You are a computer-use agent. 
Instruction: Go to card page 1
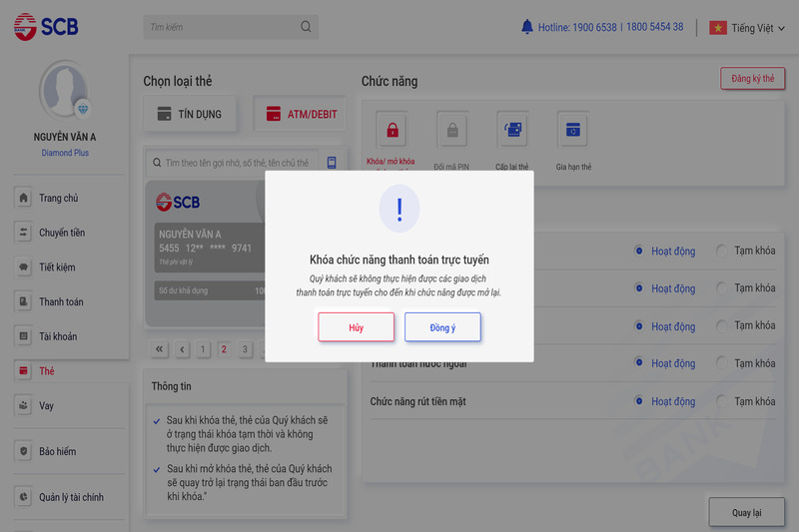point(203,349)
